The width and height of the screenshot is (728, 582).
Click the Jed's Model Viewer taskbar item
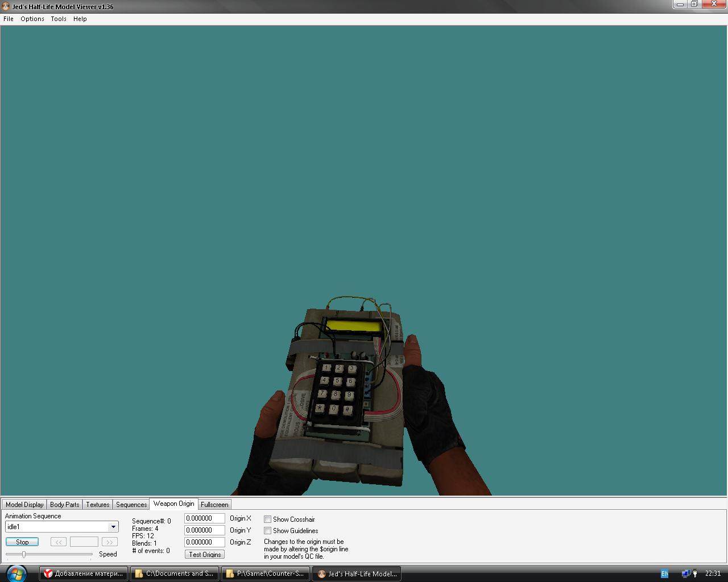[x=357, y=573]
